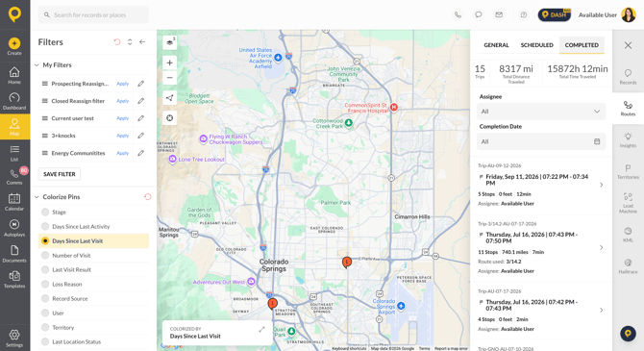
Task: Select the Stage colorize option
Action: 93,213
